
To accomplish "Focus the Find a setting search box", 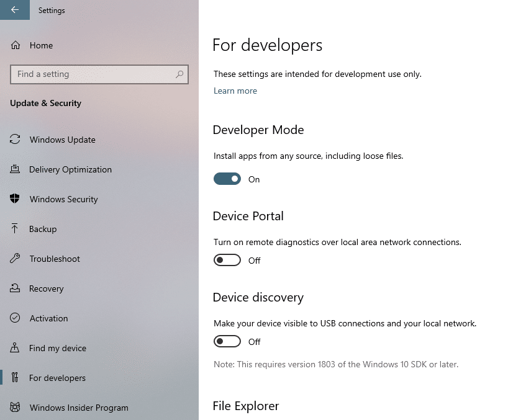I will (99, 74).
